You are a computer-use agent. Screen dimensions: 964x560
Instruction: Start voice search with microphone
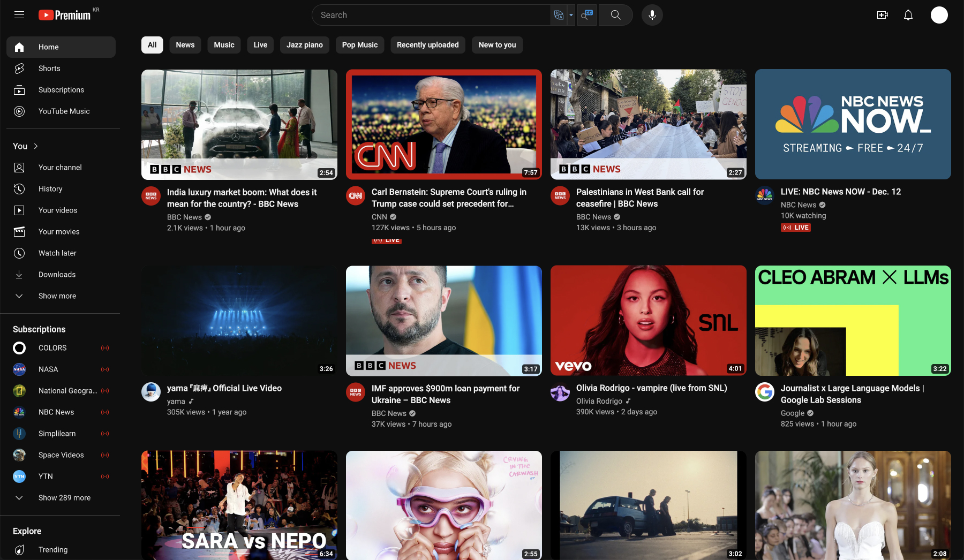click(x=652, y=15)
